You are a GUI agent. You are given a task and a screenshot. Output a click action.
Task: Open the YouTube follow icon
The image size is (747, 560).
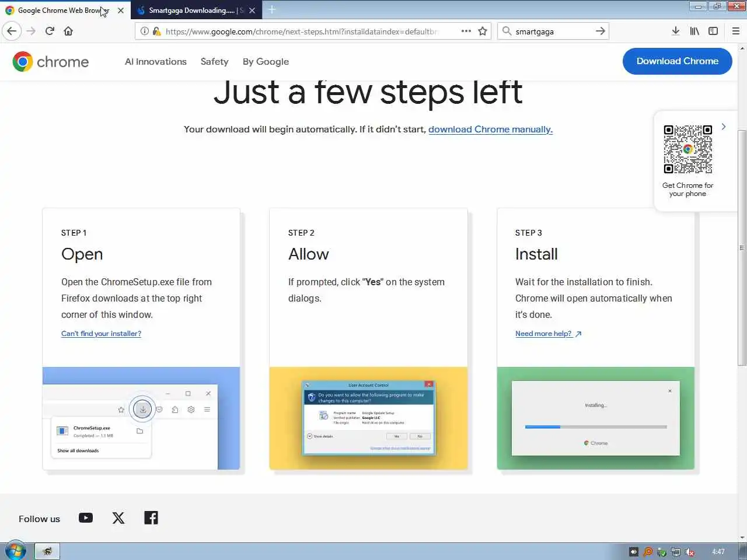86,518
